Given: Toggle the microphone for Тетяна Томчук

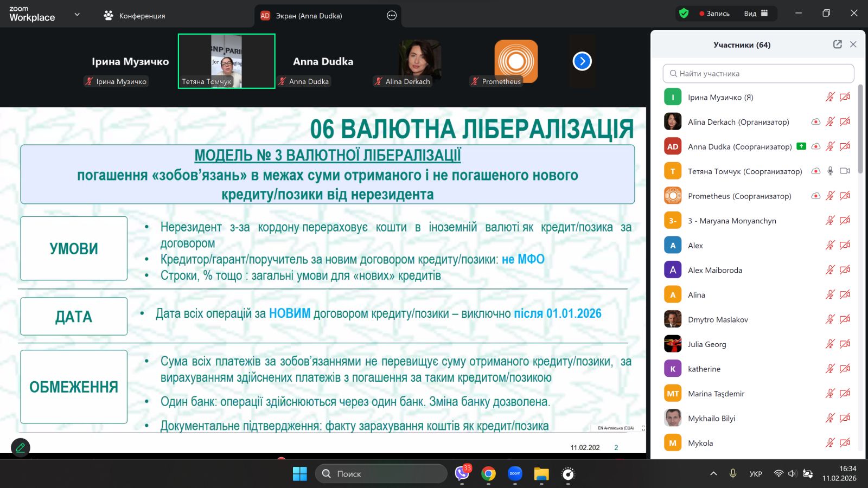Looking at the screenshot, I should [x=830, y=171].
